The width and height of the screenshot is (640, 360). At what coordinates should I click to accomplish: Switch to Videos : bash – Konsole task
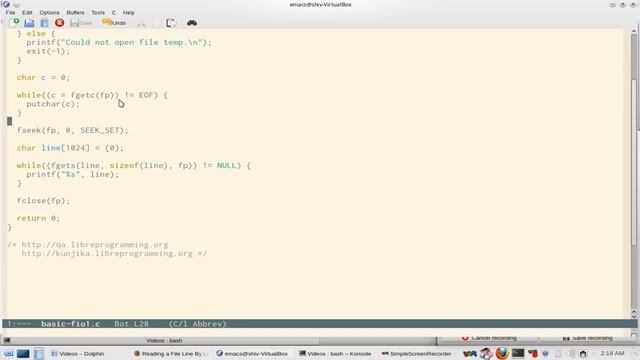[335, 353]
